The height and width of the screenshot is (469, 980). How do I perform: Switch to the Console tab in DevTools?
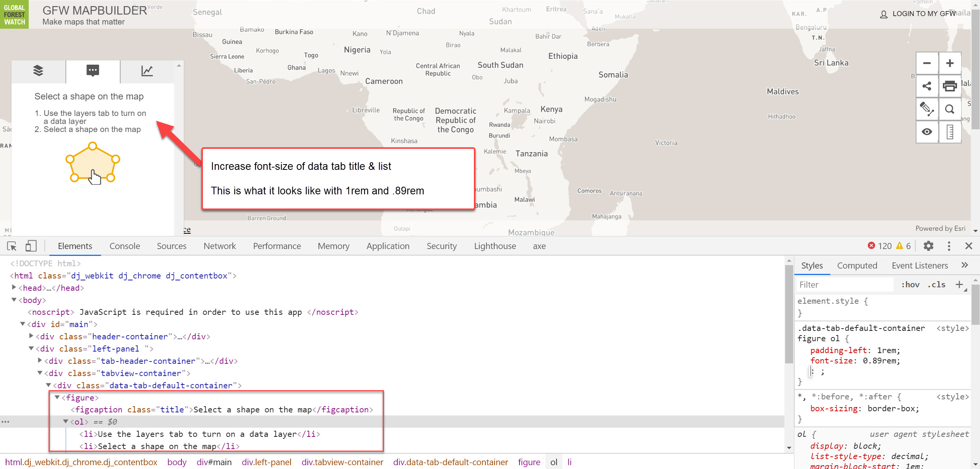point(124,246)
